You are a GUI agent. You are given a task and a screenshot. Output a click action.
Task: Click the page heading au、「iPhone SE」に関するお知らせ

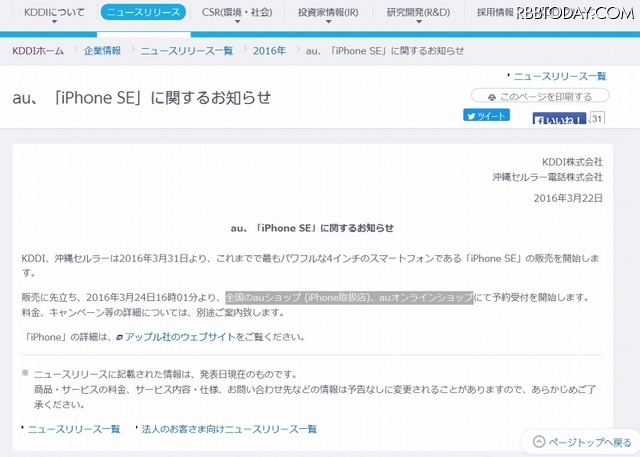(x=142, y=98)
